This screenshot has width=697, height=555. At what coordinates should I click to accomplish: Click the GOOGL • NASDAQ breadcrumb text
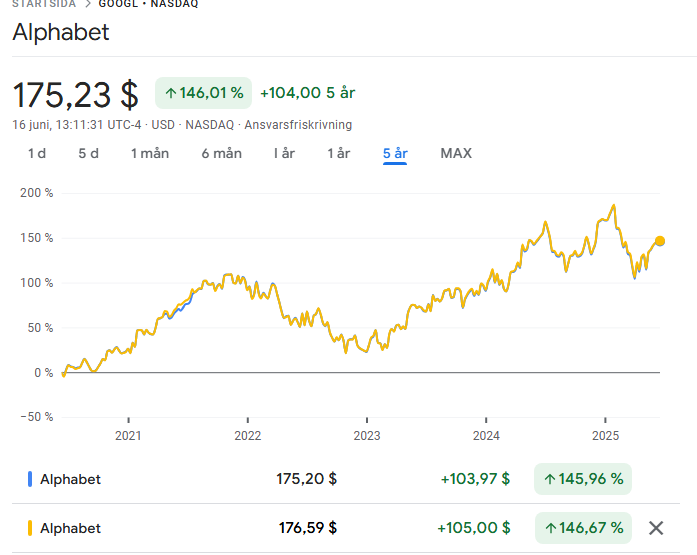148,4
